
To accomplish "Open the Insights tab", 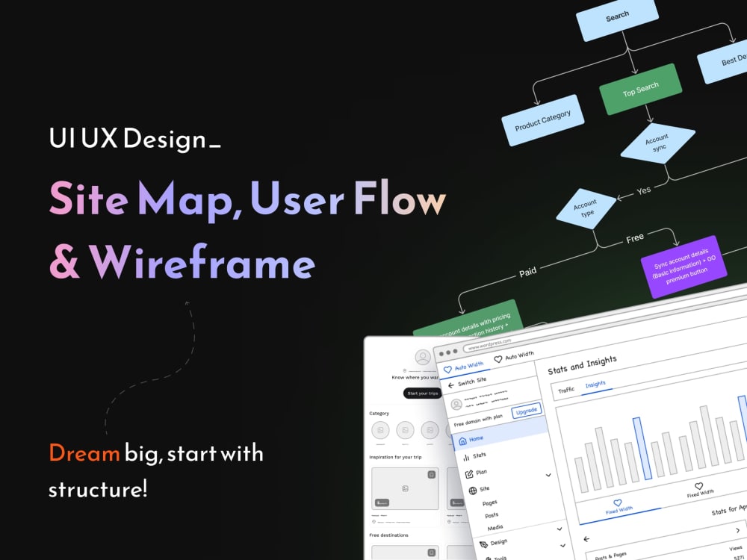I will (595, 385).
